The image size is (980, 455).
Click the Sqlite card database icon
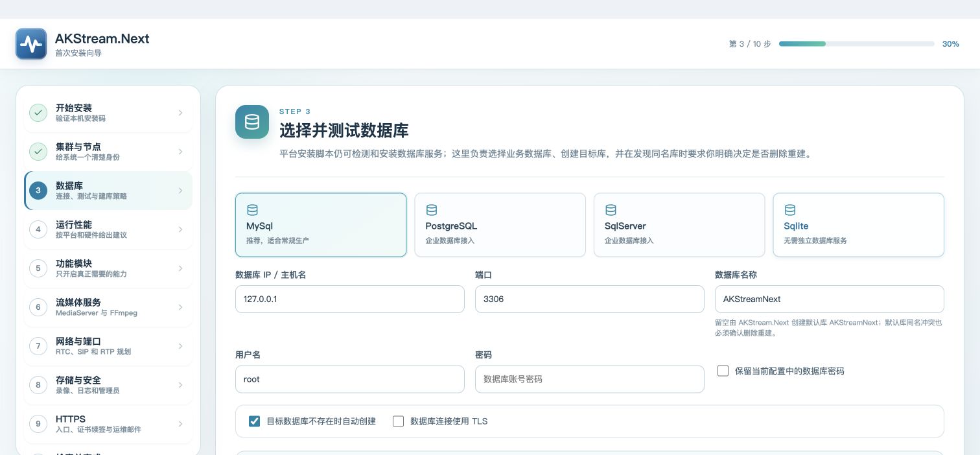(790, 210)
